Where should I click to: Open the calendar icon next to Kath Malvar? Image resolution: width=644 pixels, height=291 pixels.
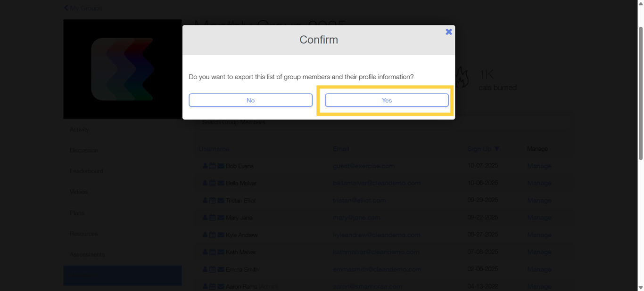(212, 252)
